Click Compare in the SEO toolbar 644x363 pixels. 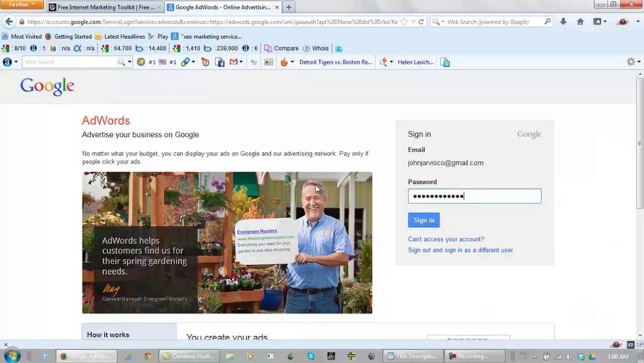[282, 48]
